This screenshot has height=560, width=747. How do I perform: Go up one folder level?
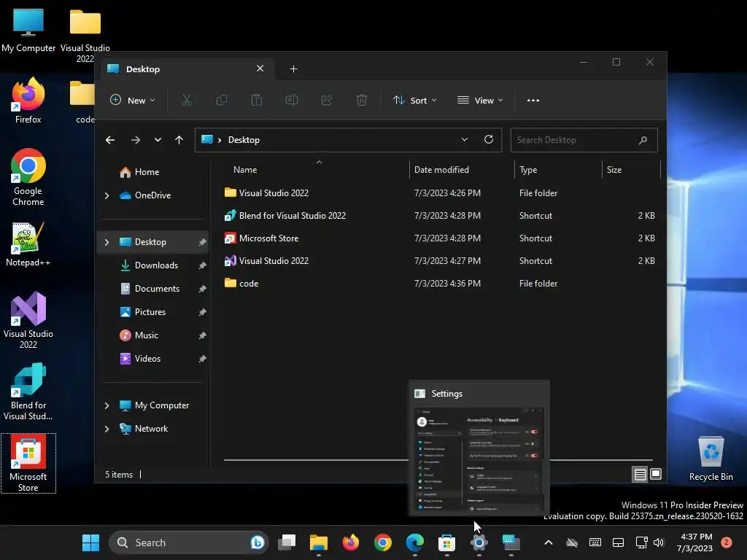(179, 140)
